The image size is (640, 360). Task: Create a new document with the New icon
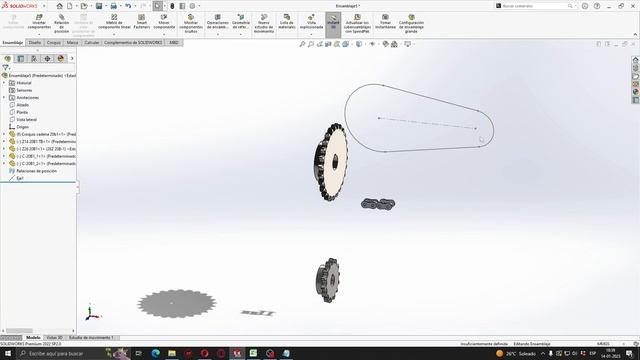click(70, 6)
